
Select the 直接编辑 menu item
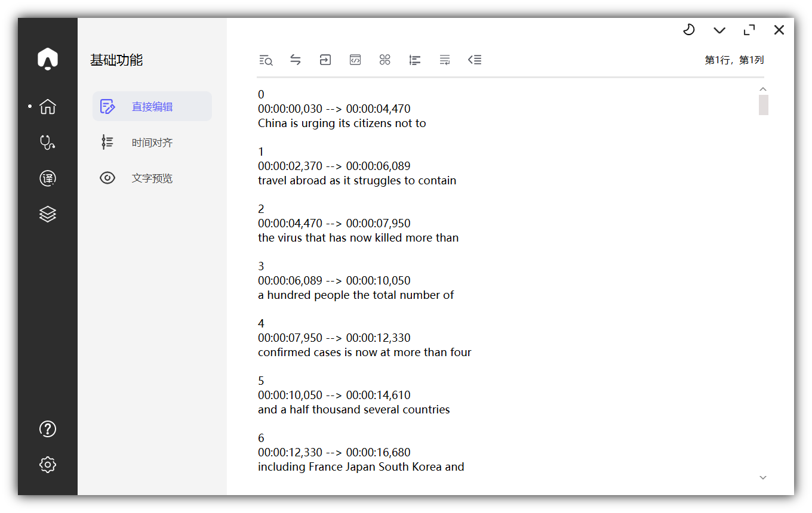coord(152,107)
